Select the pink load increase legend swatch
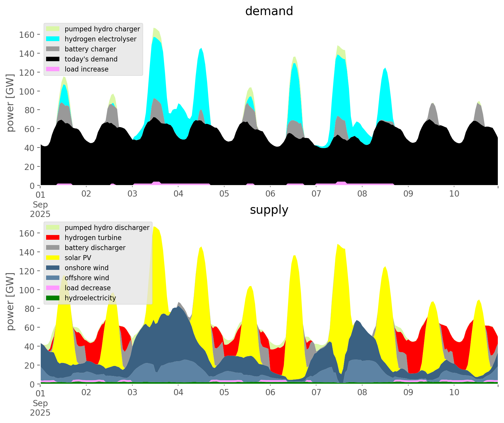Viewport: 504px width, 423px height. pos(53,69)
